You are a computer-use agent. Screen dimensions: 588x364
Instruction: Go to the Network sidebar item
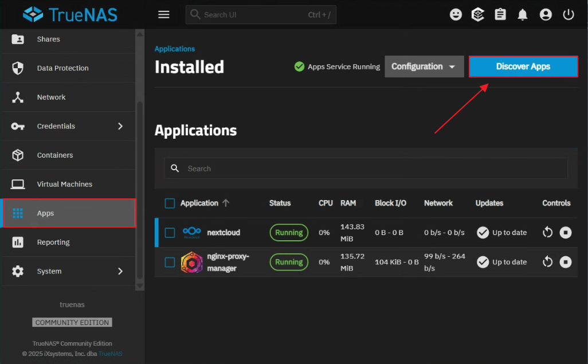(68, 97)
